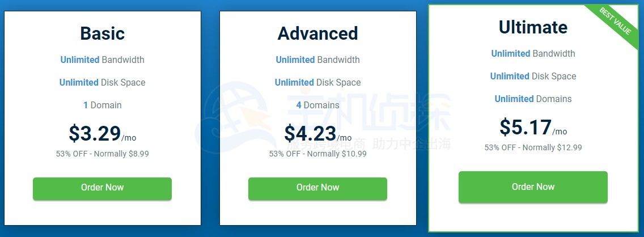Click the 1 Domain feature in Basic
This screenshot has width=644, height=237.
pyautogui.click(x=102, y=105)
